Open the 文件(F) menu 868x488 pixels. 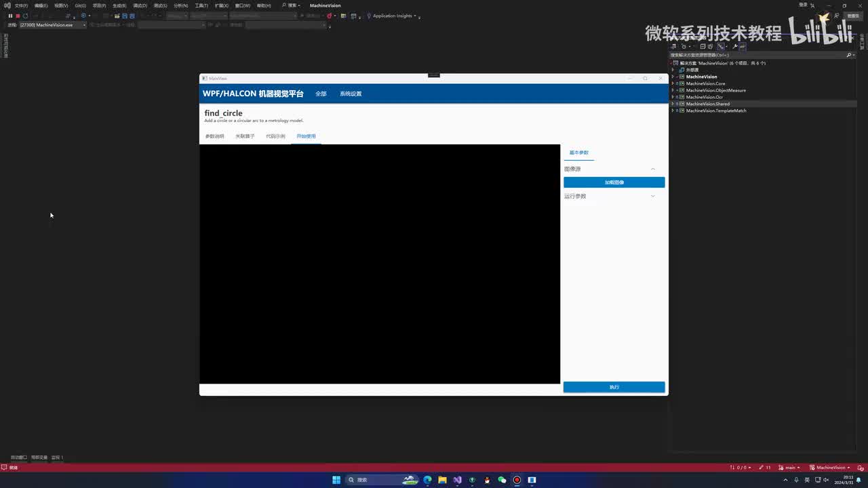click(x=22, y=5)
